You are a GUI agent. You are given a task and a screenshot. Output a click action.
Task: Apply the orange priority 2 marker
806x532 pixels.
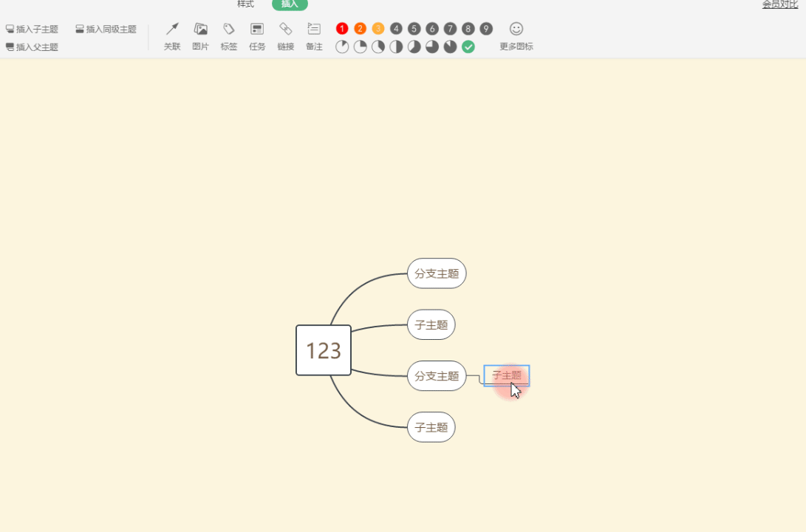[x=360, y=29]
